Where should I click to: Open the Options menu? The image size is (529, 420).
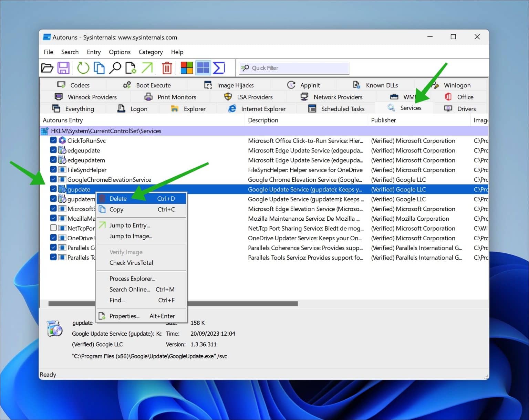tap(120, 52)
